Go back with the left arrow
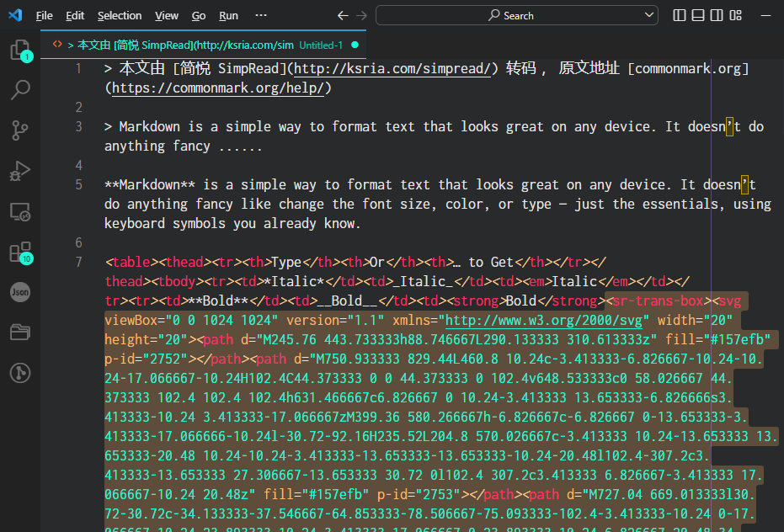The width and height of the screenshot is (784, 532). pyautogui.click(x=343, y=15)
